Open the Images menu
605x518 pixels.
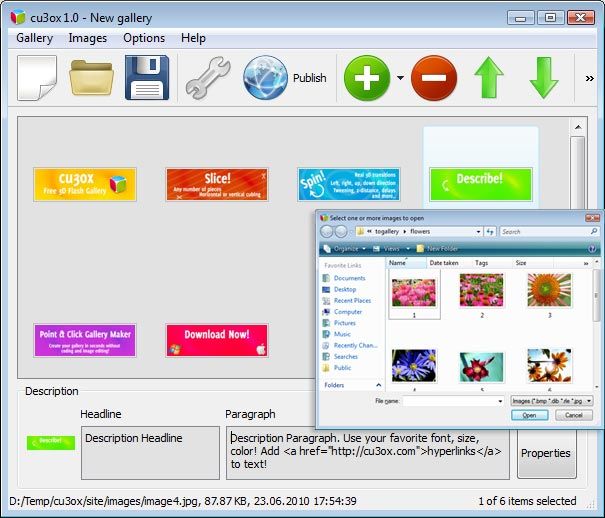pyautogui.click(x=88, y=38)
